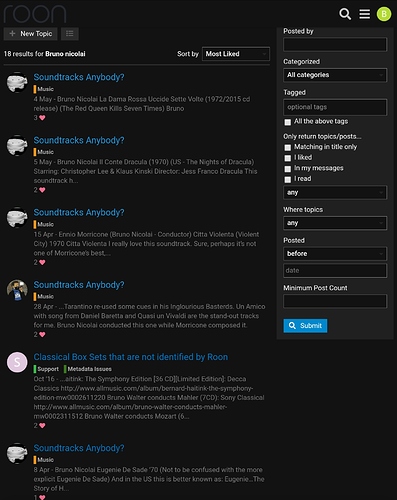This screenshot has width=397, height=500.
Task: Click the bulk select list icon button
Action: pos(70,34)
